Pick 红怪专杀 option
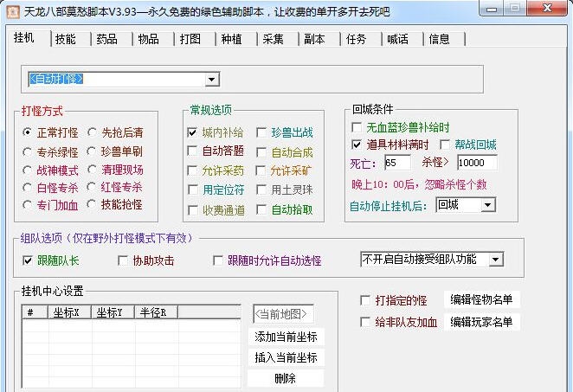 coord(92,187)
